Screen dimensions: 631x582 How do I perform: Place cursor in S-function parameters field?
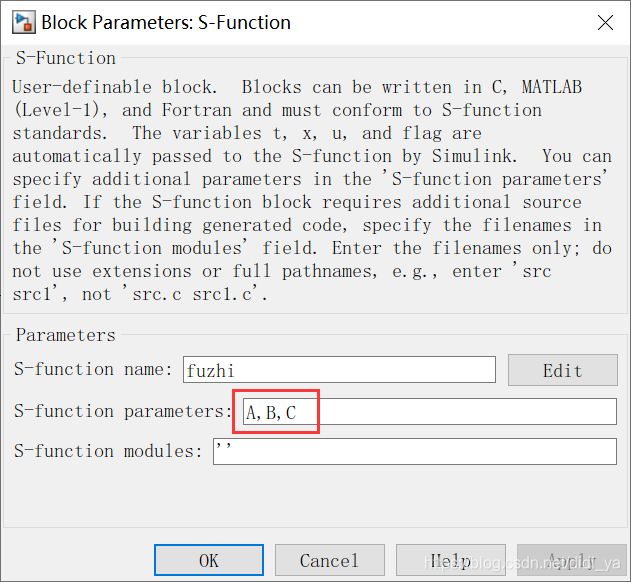click(429, 411)
